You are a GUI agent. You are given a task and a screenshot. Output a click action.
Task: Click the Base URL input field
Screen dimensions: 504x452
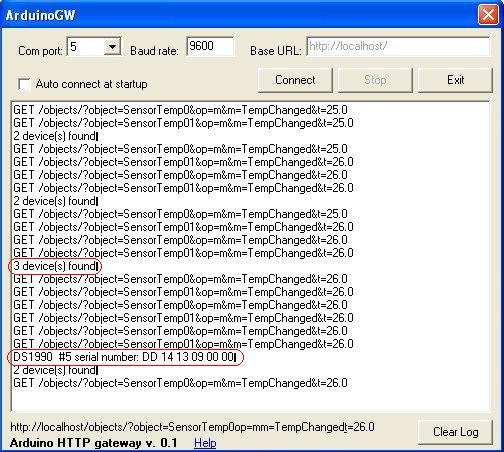(x=398, y=46)
